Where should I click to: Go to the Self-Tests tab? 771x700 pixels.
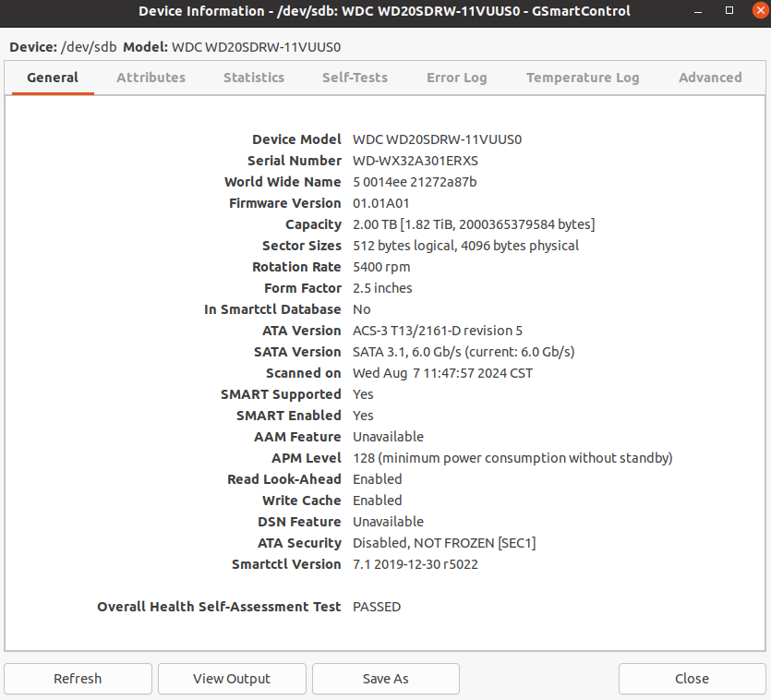coord(355,78)
